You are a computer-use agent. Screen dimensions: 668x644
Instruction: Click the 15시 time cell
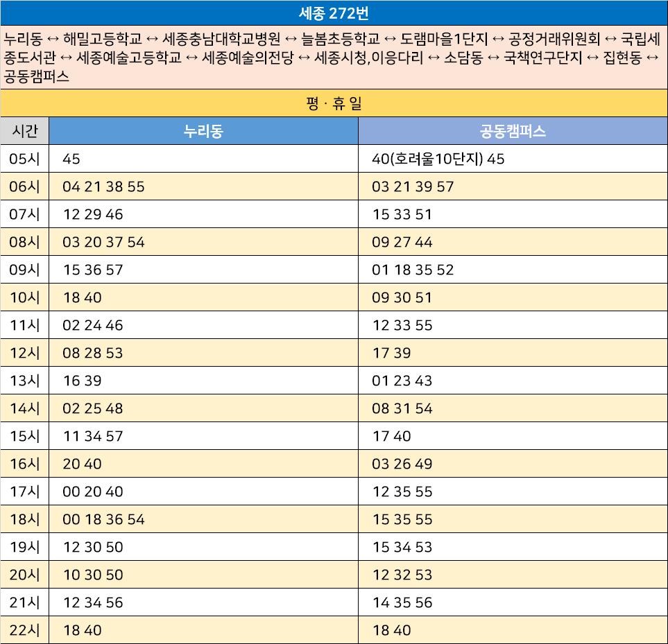pyautogui.click(x=25, y=436)
